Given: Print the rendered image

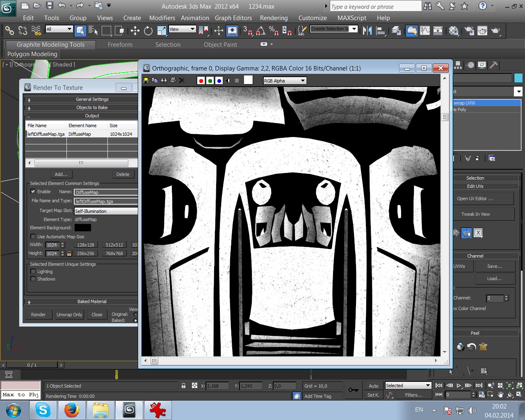Looking at the screenshot, I should click(x=173, y=80).
